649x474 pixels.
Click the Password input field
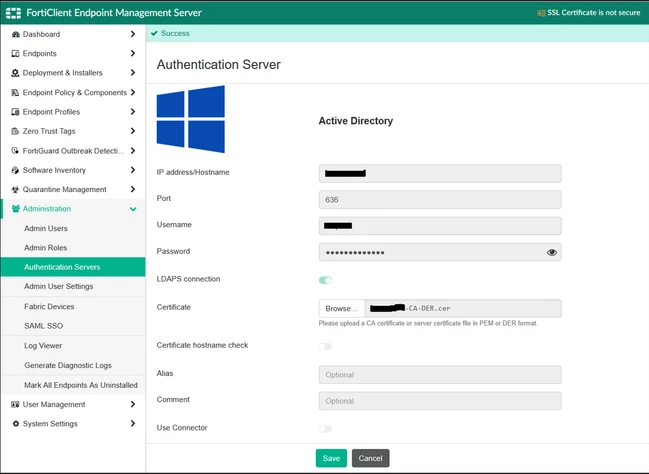(440, 253)
